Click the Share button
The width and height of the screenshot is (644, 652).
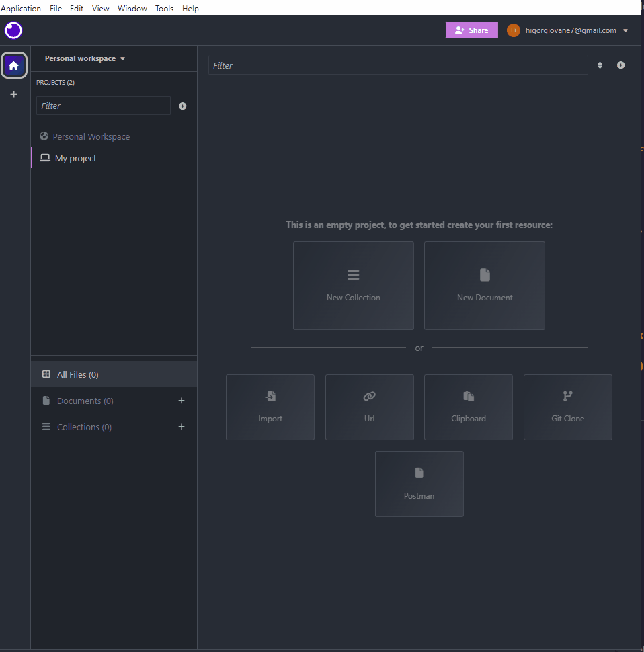(x=471, y=30)
